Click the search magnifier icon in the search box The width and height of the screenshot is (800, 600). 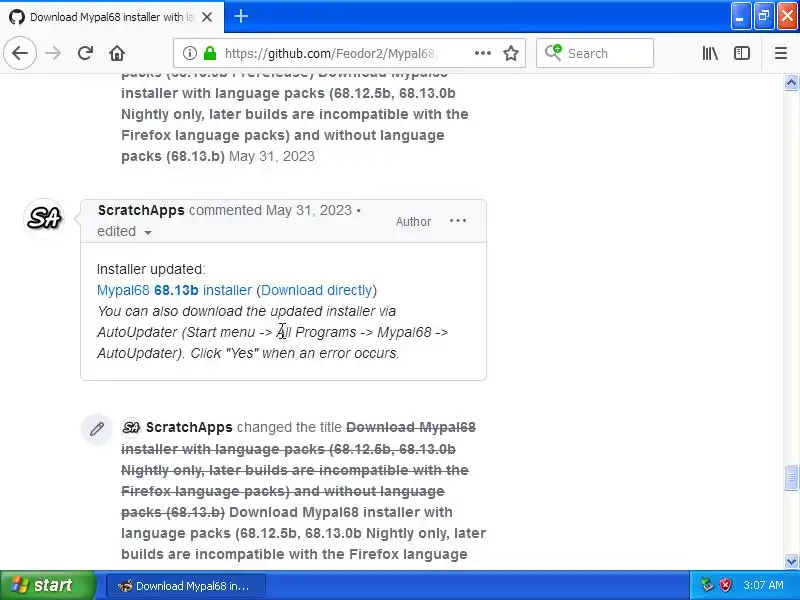(x=553, y=53)
